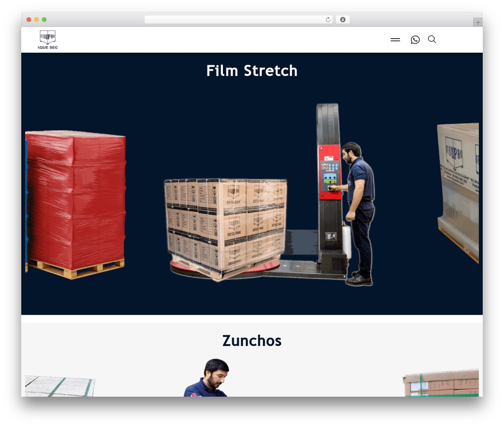
Task: Click the green-strapped tiles image
Action: pyautogui.click(x=60, y=386)
